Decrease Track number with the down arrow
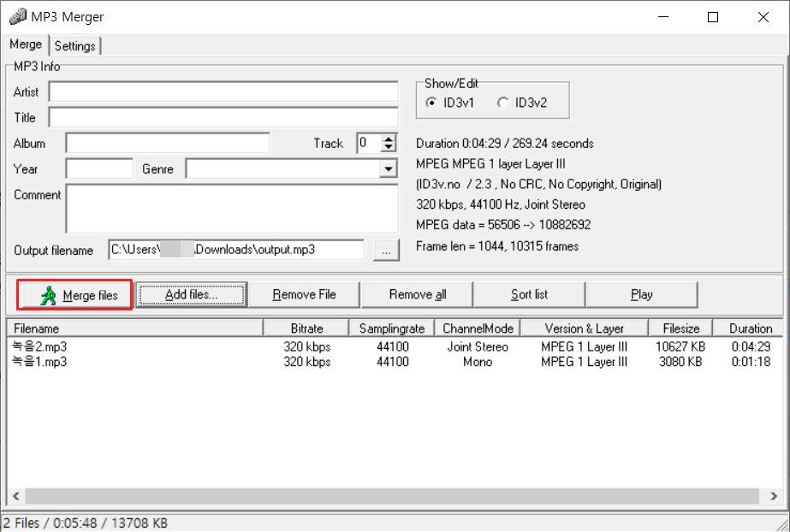790x532 pixels. coord(388,147)
